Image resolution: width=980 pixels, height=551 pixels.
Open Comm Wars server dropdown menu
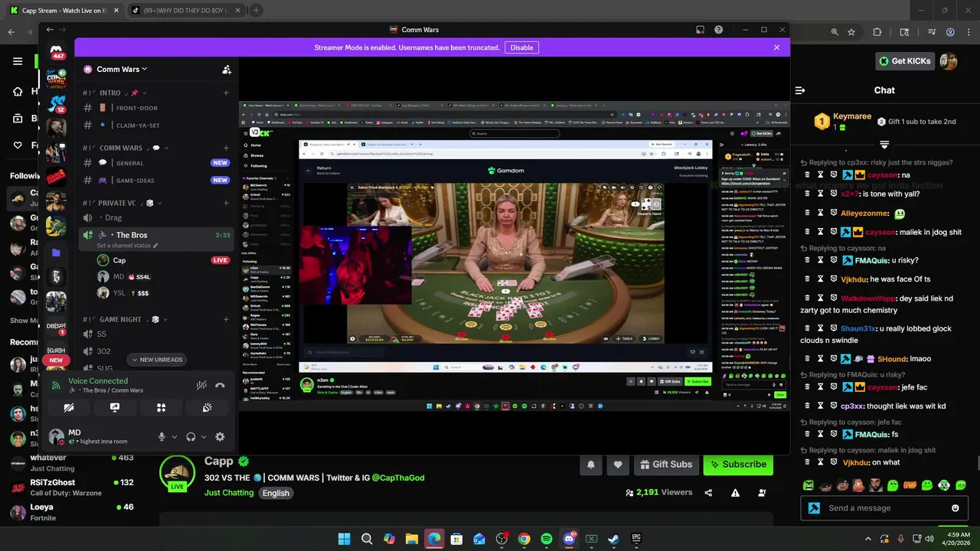[122, 69]
